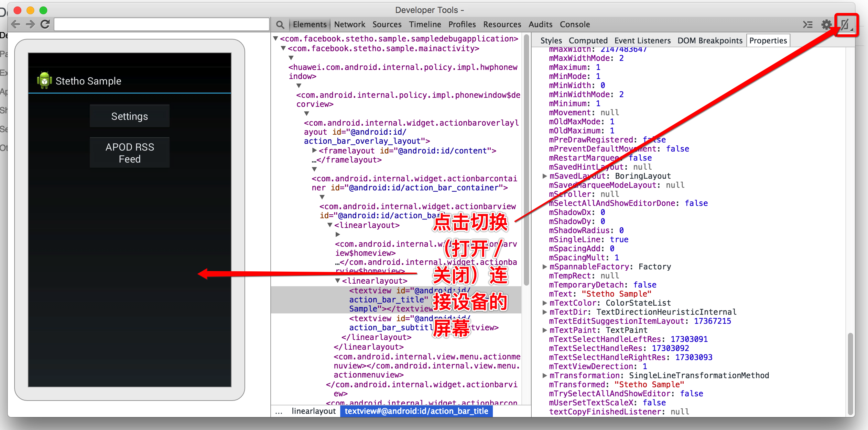Expand the mSavedLayout BoringLayout property
The image size is (868, 430).
coord(544,176)
